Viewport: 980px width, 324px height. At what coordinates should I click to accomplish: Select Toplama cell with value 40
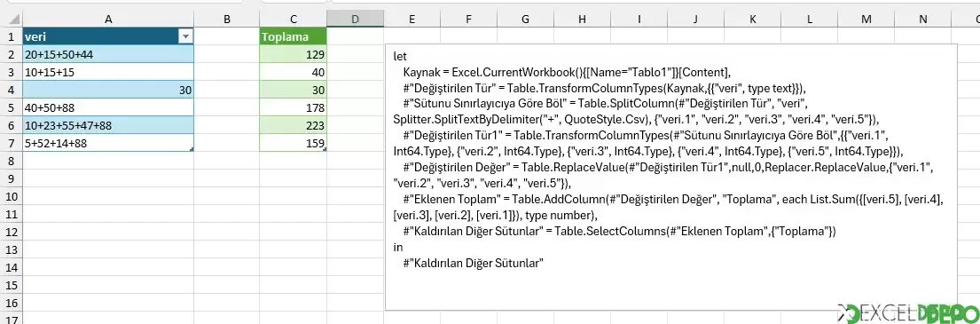click(294, 73)
